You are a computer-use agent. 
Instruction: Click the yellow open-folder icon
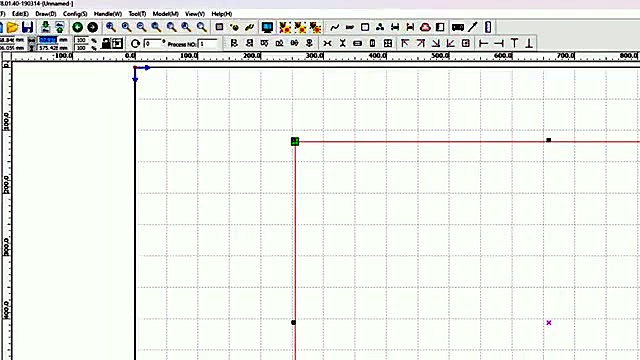12,27
